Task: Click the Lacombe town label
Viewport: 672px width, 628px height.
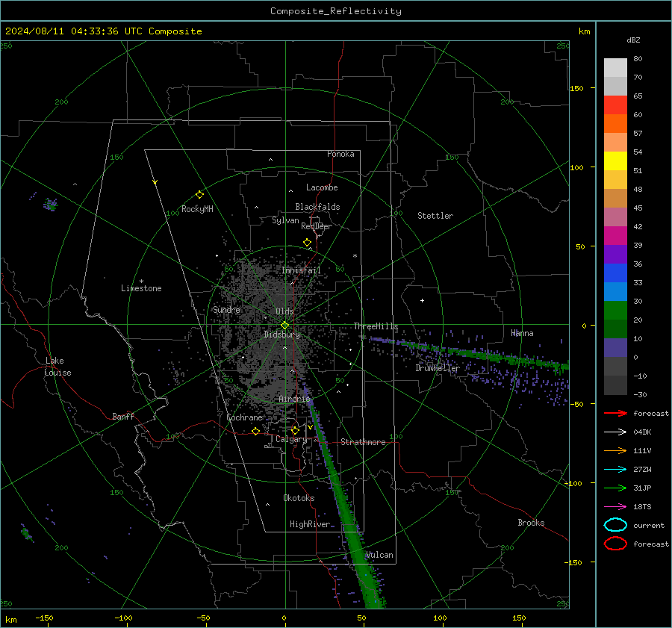Action: (x=322, y=187)
